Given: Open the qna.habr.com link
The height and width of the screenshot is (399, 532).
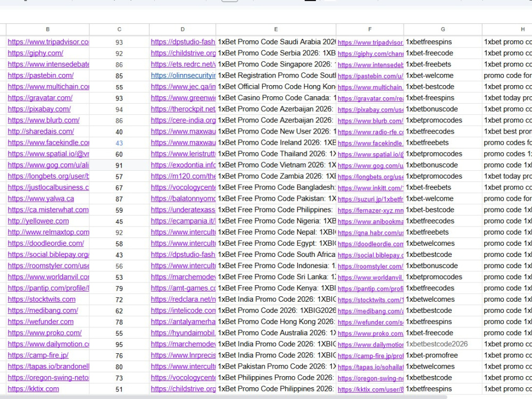Looking at the screenshot, I should 370,233.
